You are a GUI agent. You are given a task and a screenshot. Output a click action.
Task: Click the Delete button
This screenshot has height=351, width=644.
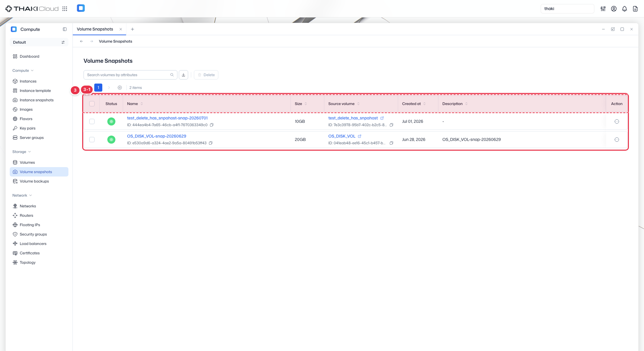(x=206, y=75)
